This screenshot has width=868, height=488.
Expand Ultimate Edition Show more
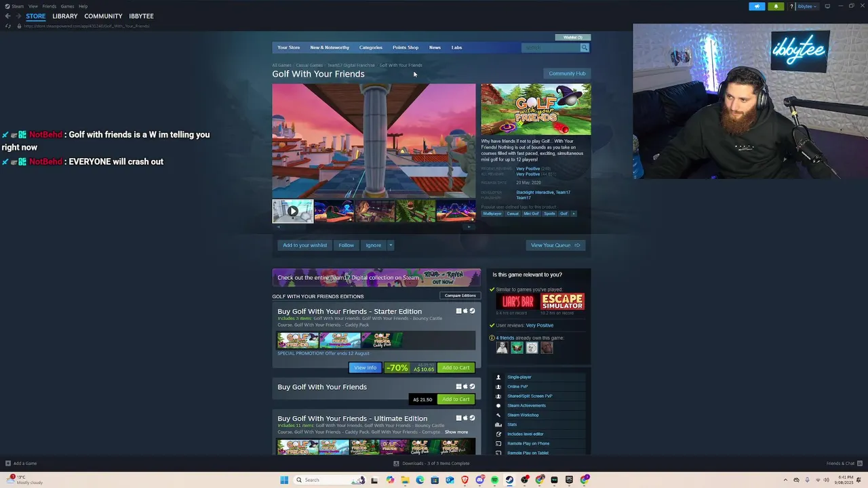(456, 432)
